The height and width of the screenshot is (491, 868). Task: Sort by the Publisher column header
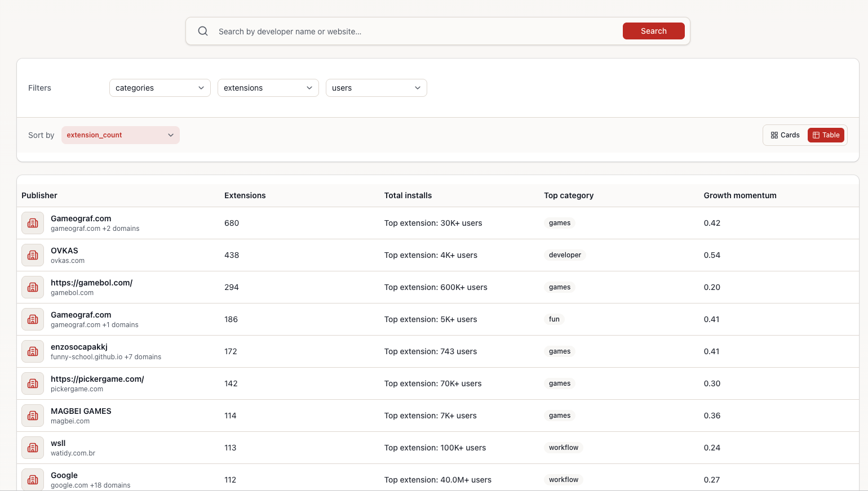pyautogui.click(x=39, y=195)
